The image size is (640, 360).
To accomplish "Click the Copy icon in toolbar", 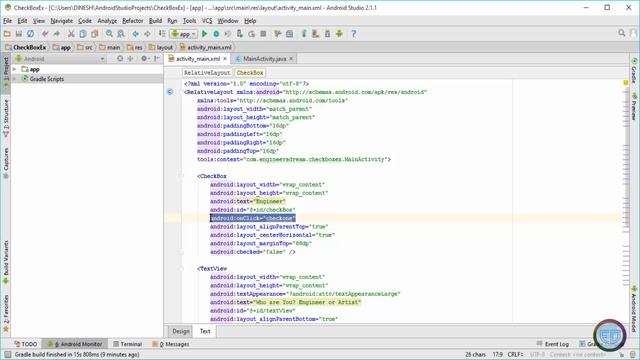I will 83,34.
